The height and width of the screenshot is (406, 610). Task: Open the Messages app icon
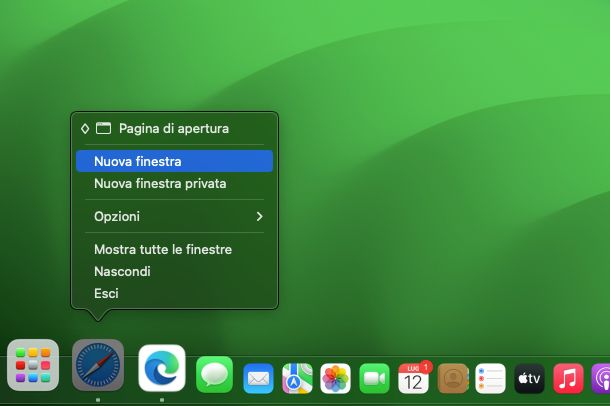point(214,374)
